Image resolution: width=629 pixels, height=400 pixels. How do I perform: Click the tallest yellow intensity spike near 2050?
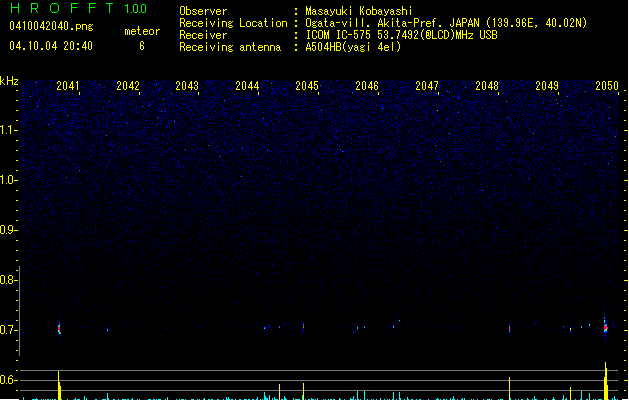tap(606, 381)
